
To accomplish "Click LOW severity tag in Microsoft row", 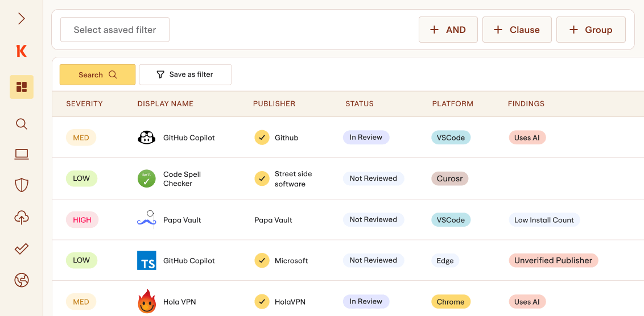I will click(81, 260).
